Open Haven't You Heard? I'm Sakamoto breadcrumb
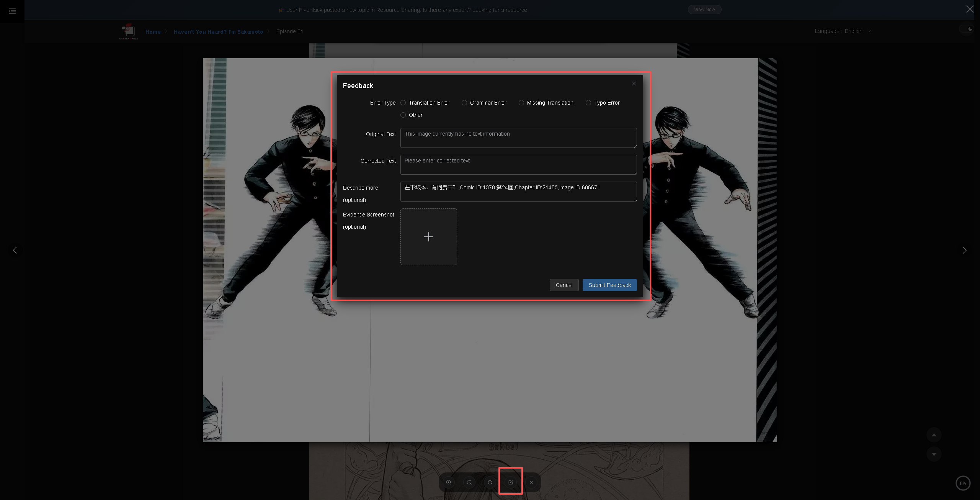The width and height of the screenshot is (980, 500). [218, 32]
